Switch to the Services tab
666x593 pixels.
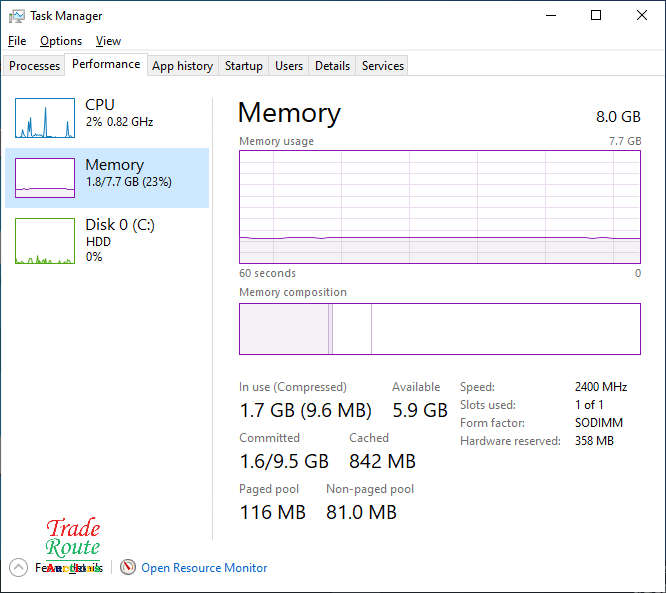click(383, 66)
